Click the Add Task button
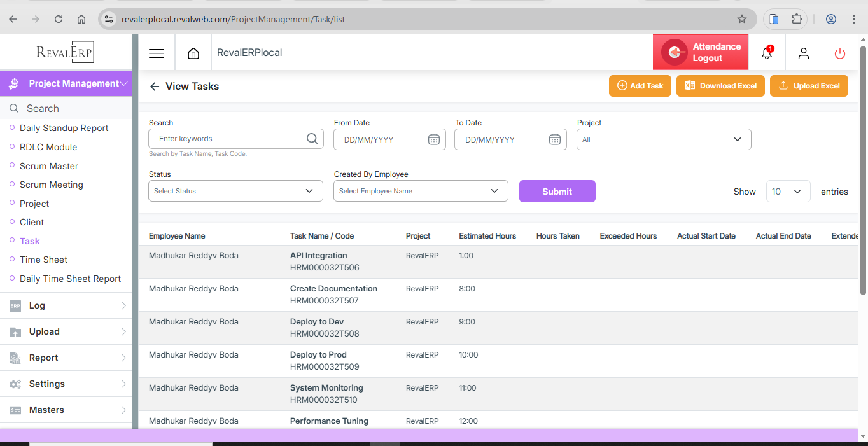This screenshot has width=868, height=446. click(640, 86)
